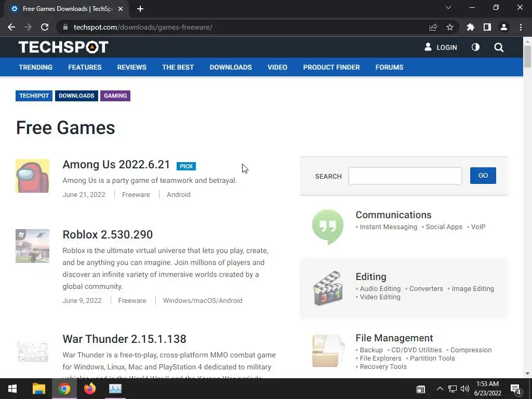The width and height of the screenshot is (532, 399).
Task: Click the LOGIN user link
Action: (x=441, y=47)
